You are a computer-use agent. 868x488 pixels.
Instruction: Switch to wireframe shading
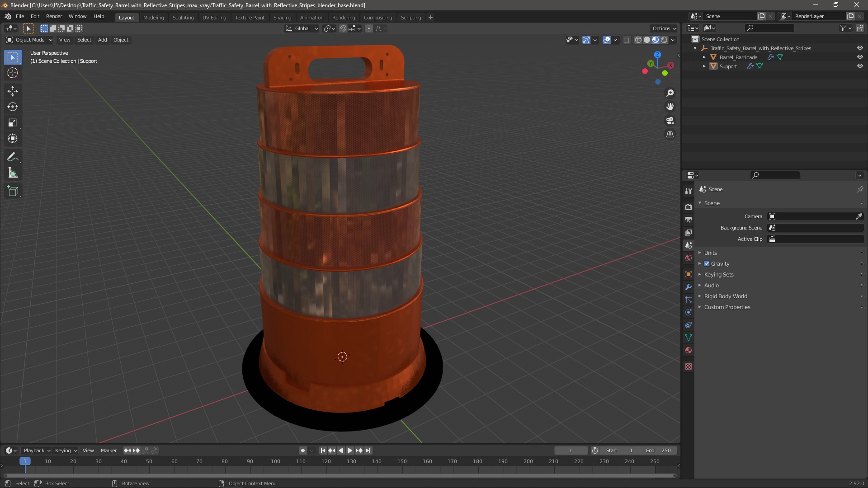pyautogui.click(x=638, y=40)
